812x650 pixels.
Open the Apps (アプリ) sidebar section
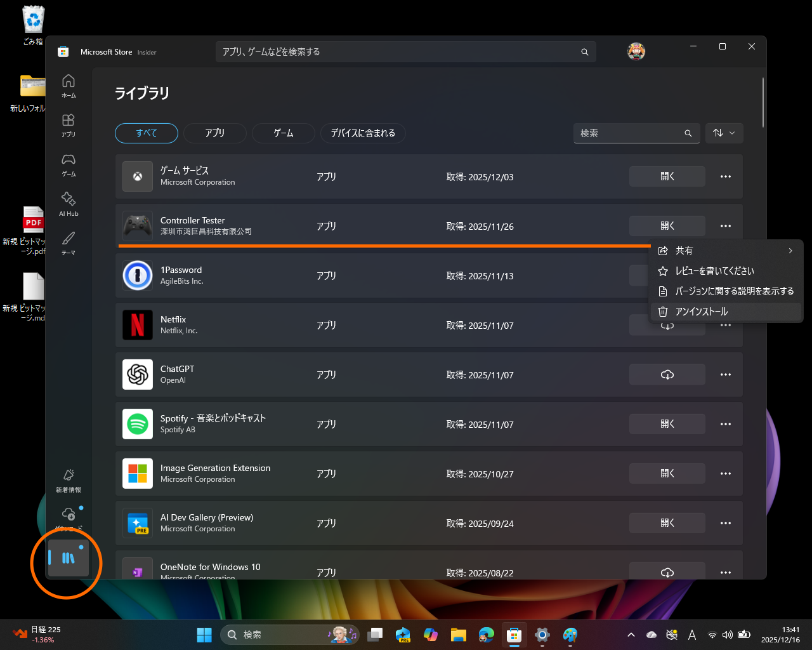pyautogui.click(x=69, y=125)
